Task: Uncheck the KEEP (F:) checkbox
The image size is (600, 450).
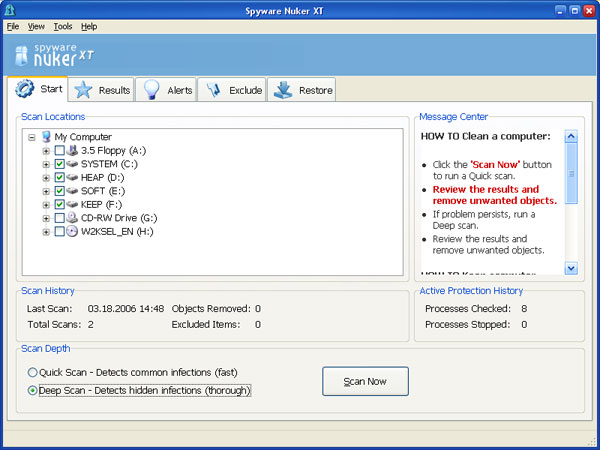Action: 59,204
